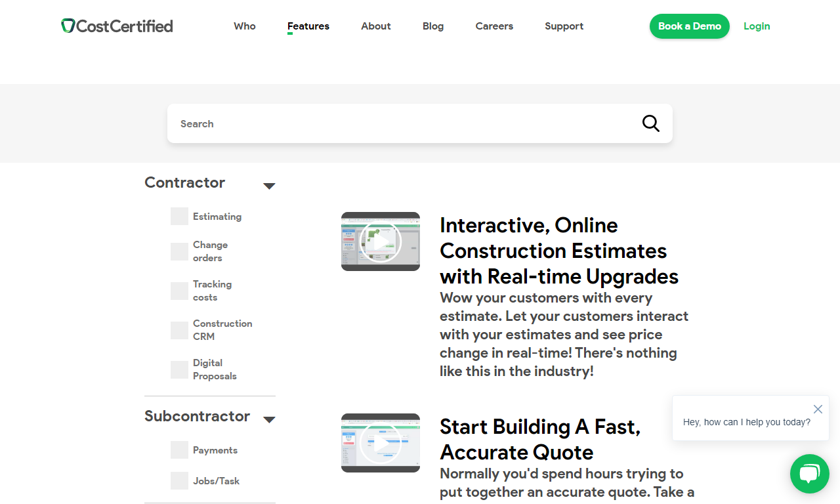Play the Start Building A Fast Quote video
This screenshot has width=840, height=504.
pos(381,443)
